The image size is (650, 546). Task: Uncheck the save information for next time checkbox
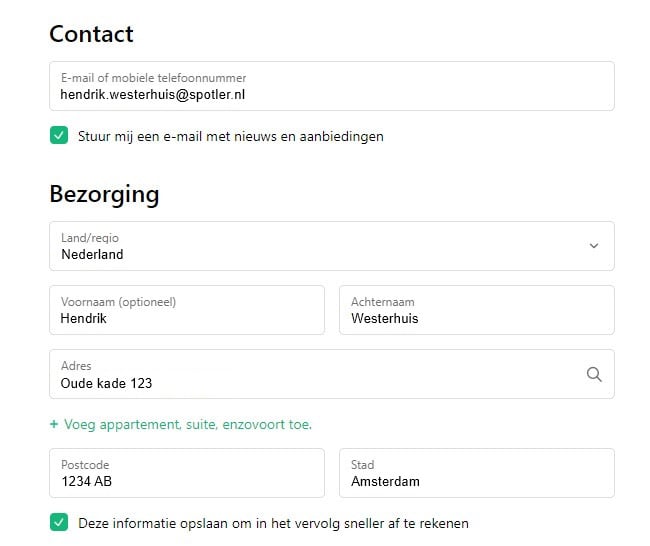[x=59, y=523]
